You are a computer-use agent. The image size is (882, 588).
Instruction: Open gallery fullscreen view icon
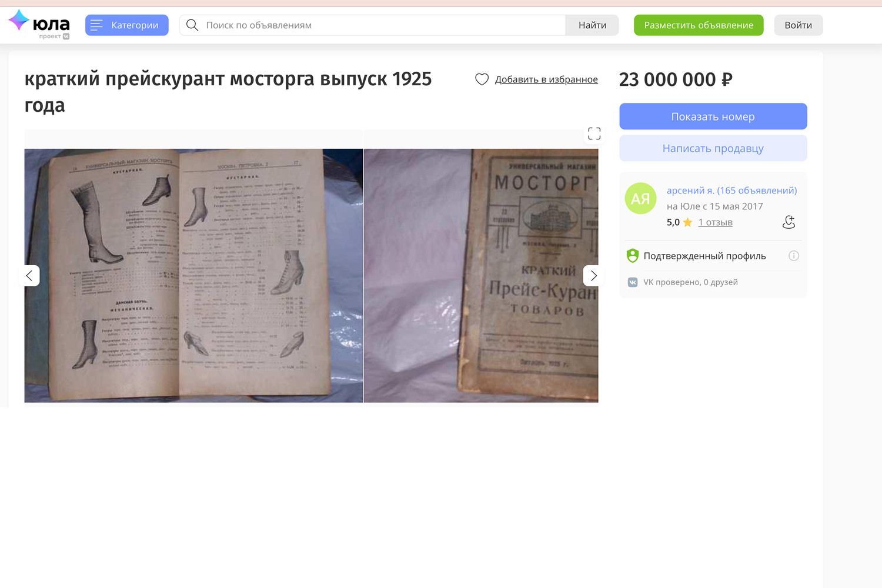tap(594, 133)
